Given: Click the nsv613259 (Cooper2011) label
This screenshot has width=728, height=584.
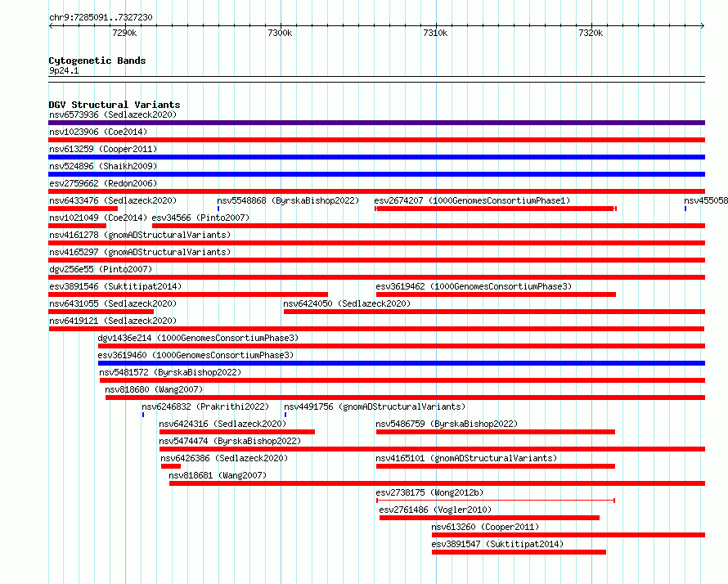Looking at the screenshot, I should [x=103, y=149].
